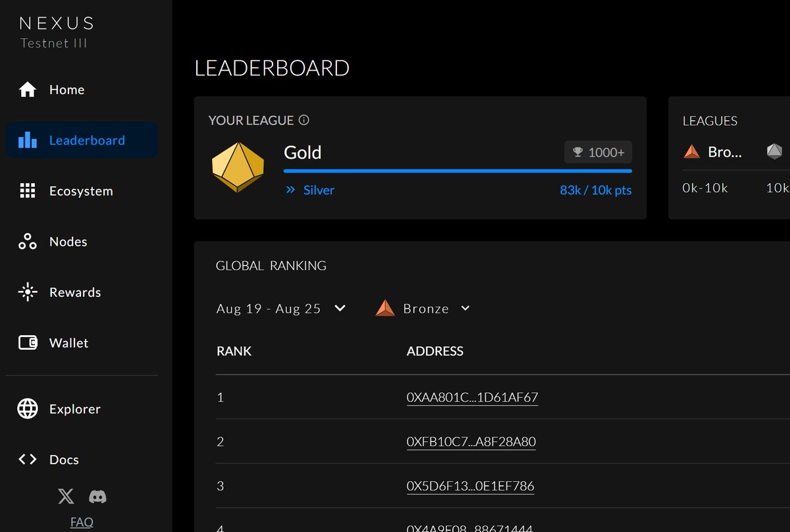This screenshot has height=532, width=790.
Task: Open the Rewards menu item
Action: tap(82, 292)
